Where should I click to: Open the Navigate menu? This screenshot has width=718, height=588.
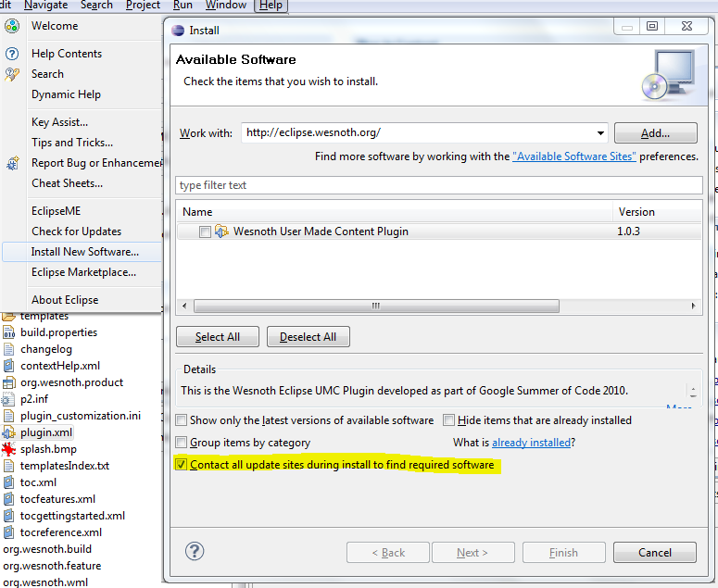pyautogui.click(x=45, y=6)
